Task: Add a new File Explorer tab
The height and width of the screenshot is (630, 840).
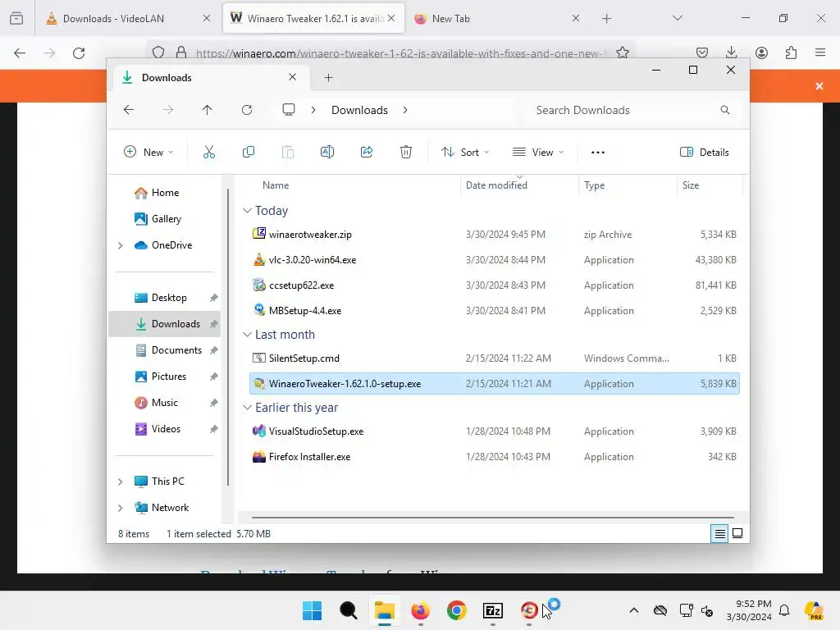Action: tap(328, 78)
